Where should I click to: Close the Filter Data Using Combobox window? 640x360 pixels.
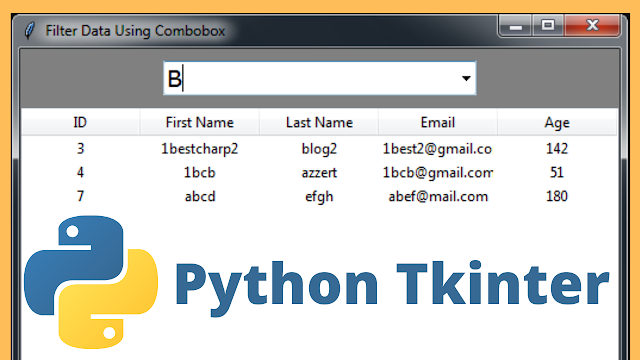coord(592,26)
